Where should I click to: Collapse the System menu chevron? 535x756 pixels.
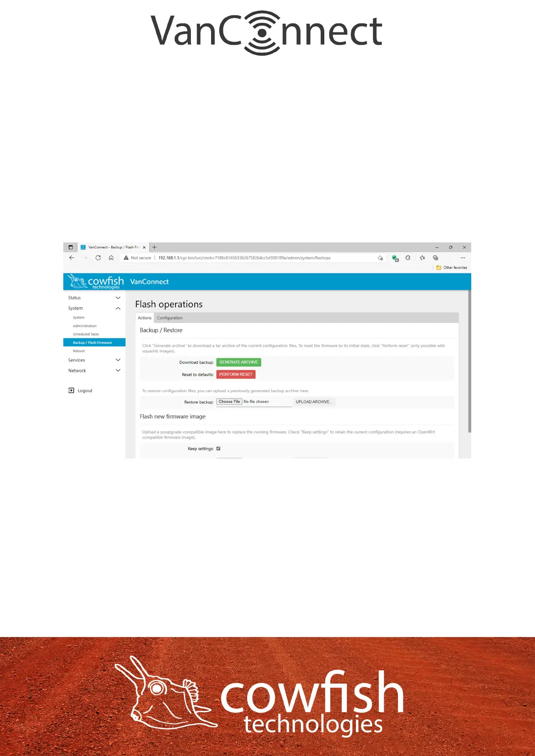click(118, 308)
